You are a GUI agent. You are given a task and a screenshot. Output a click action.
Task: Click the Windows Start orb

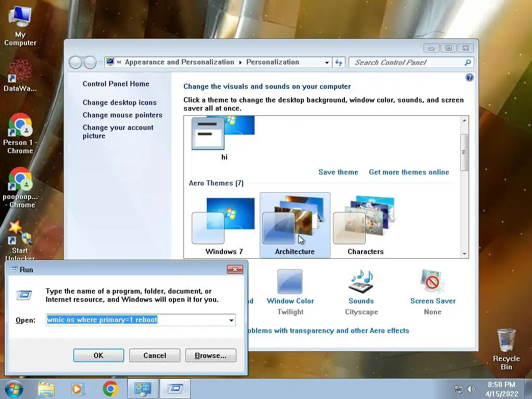click(14, 389)
